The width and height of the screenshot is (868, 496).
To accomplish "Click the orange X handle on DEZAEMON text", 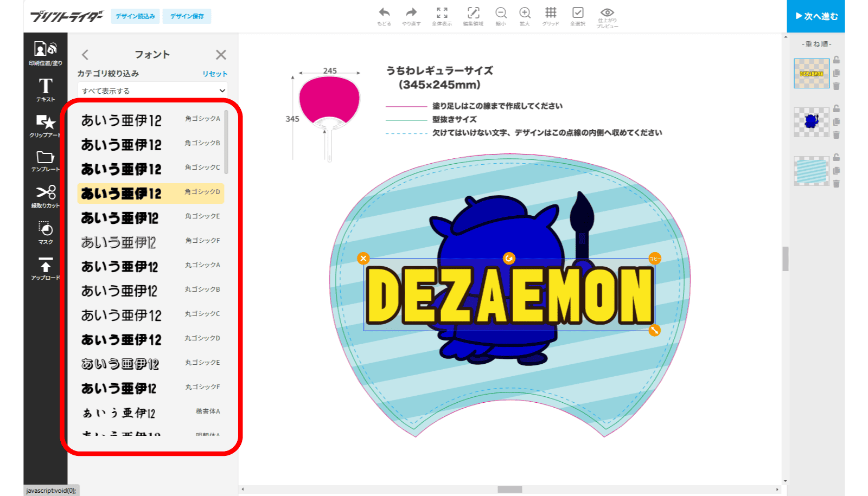I will pyautogui.click(x=363, y=259).
